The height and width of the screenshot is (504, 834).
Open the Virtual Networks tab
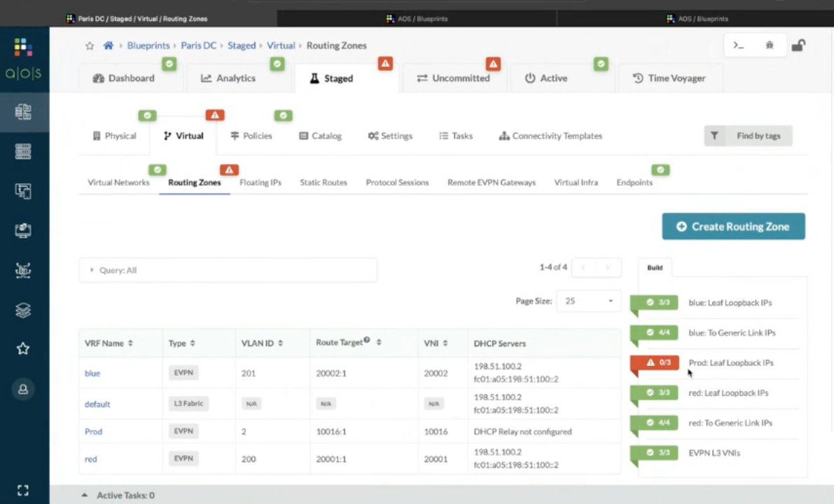pyautogui.click(x=118, y=182)
